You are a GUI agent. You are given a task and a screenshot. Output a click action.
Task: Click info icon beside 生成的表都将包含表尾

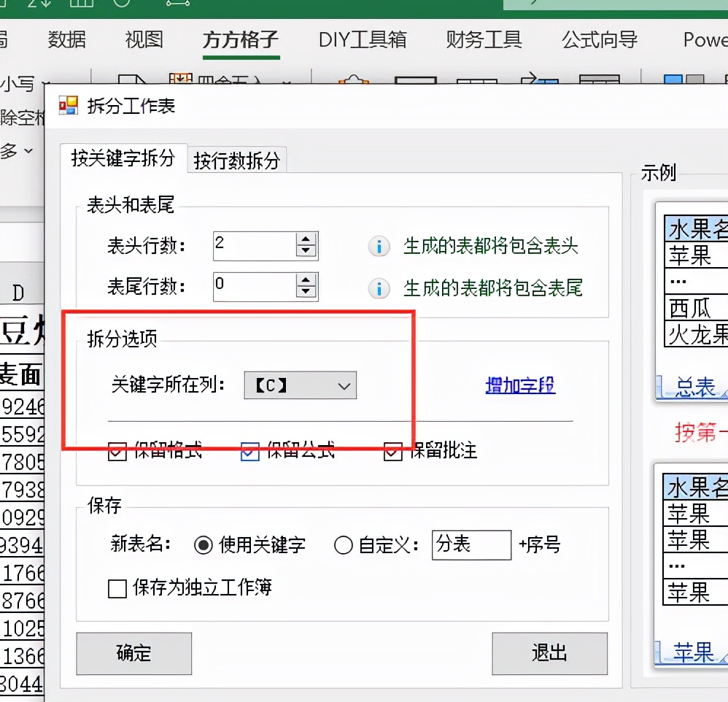[x=379, y=288]
